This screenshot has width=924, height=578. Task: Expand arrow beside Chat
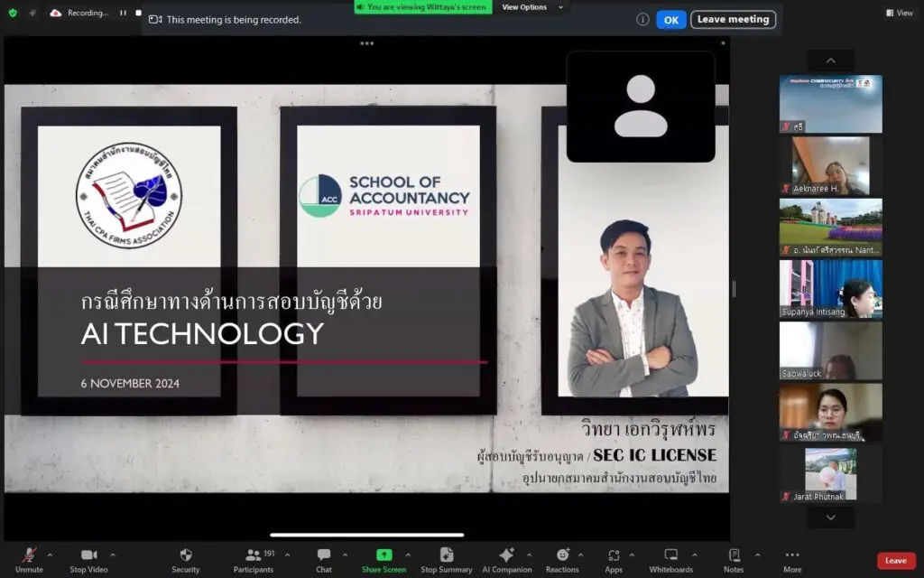point(345,555)
